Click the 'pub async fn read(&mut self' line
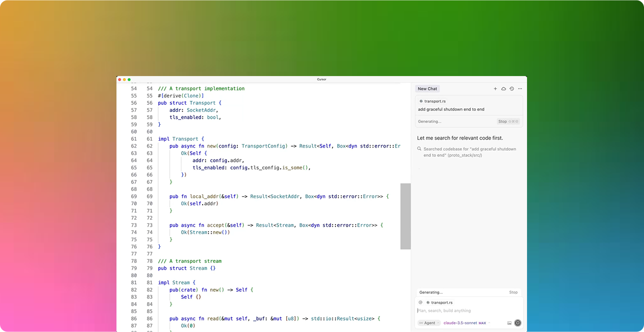The image size is (644, 332). [x=275, y=319]
